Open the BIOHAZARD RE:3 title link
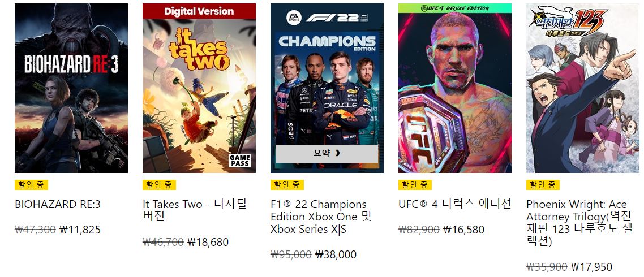644x277 pixels. [x=58, y=205]
